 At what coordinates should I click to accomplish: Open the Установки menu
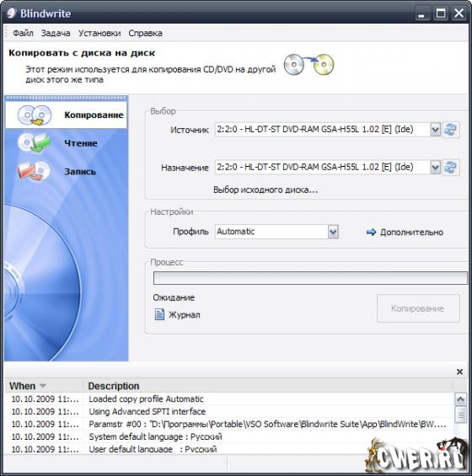(x=99, y=33)
